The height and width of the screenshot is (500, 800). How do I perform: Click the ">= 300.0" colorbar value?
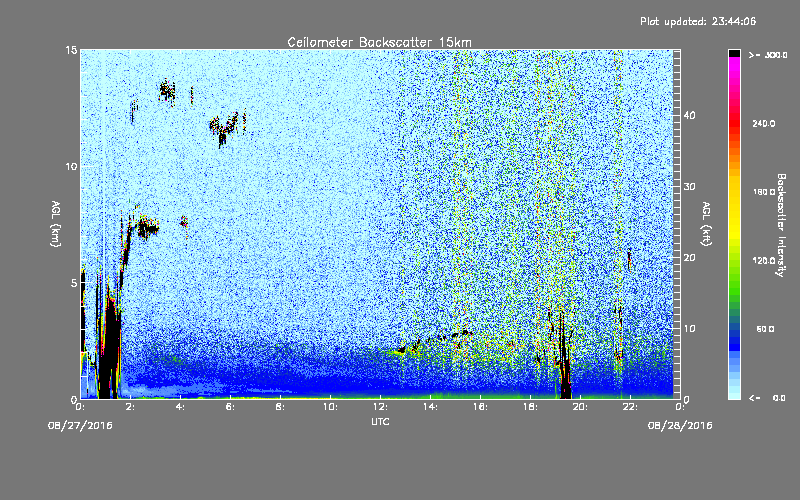[x=768, y=55]
